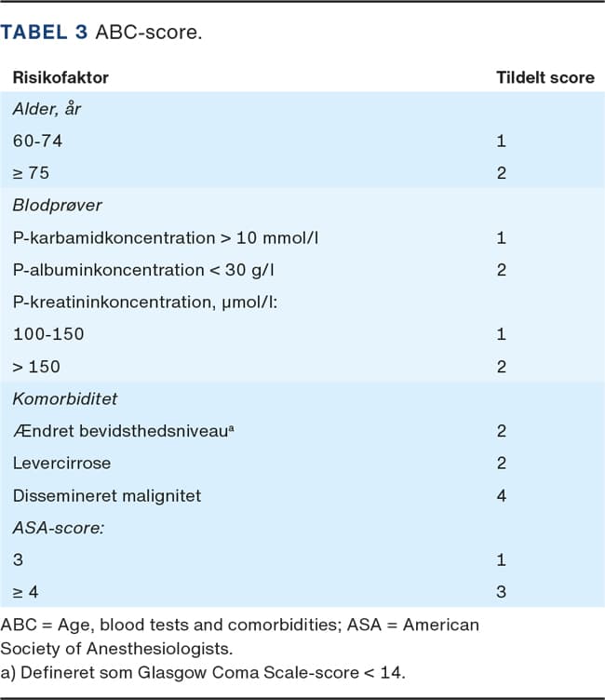
Task: Select the "Alder, år" section heading
Action: tap(47, 109)
